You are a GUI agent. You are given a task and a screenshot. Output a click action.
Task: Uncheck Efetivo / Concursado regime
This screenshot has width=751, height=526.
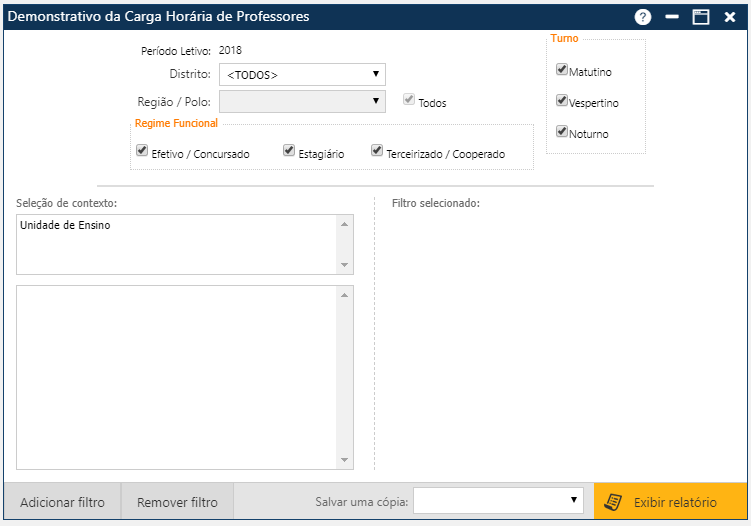tap(142, 152)
